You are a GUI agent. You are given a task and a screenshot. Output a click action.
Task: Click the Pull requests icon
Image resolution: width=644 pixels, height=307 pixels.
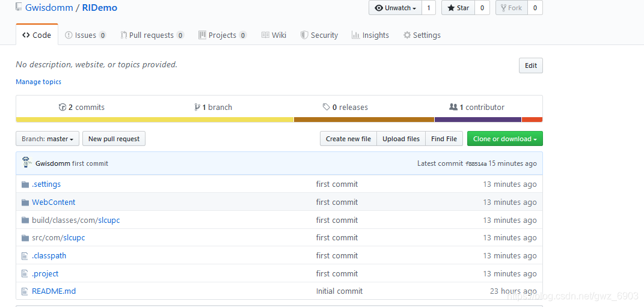tap(124, 35)
